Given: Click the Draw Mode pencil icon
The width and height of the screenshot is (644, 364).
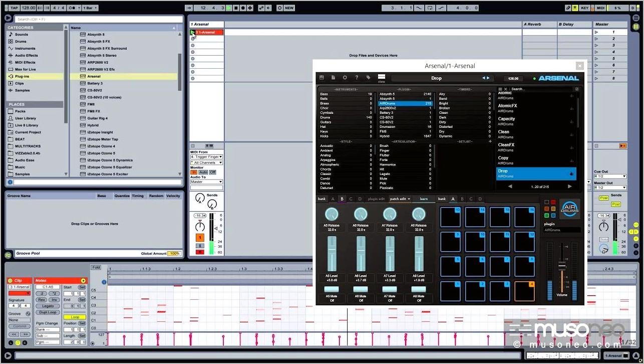Looking at the screenshot, I should coord(568,8).
